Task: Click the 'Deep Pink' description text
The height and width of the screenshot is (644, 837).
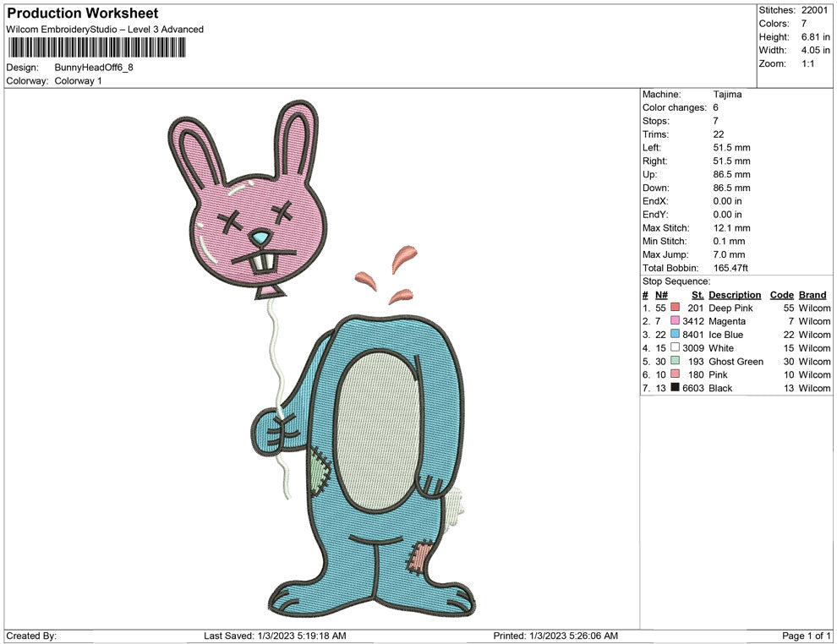Action: [x=730, y=308]
